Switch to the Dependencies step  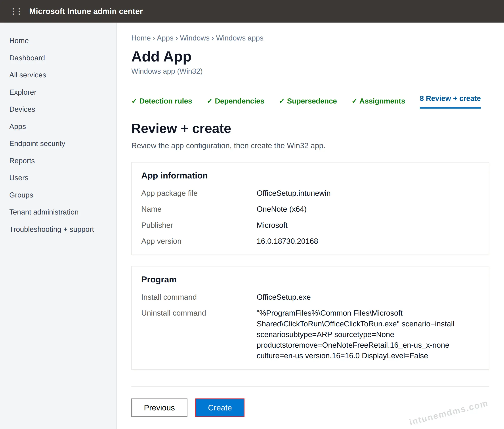point(236,101)
